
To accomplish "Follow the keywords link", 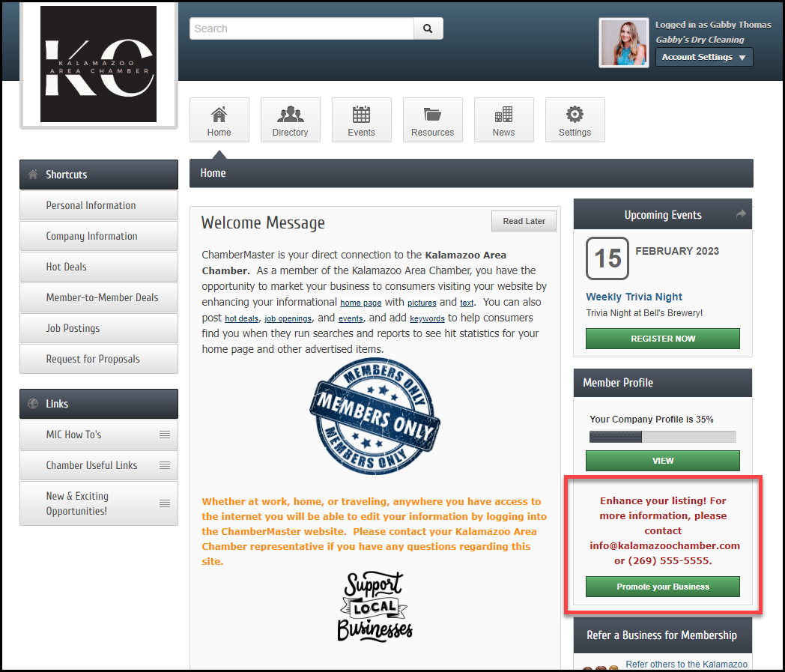I will click(427, 318).
